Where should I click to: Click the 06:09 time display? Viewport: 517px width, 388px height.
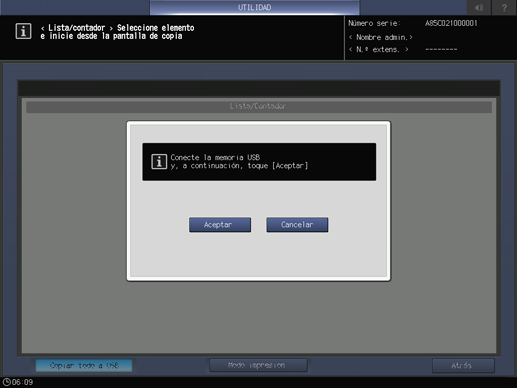23,382
